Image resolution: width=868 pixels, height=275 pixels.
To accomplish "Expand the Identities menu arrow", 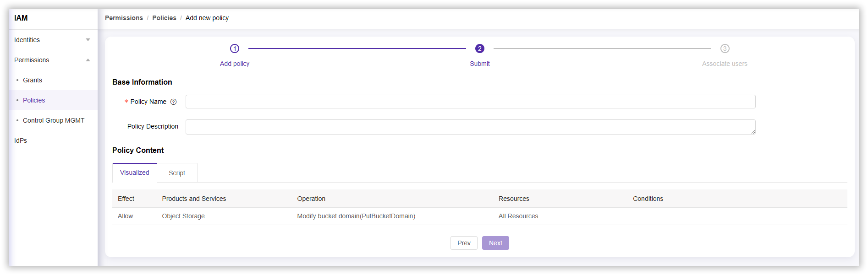I will 88,40.
